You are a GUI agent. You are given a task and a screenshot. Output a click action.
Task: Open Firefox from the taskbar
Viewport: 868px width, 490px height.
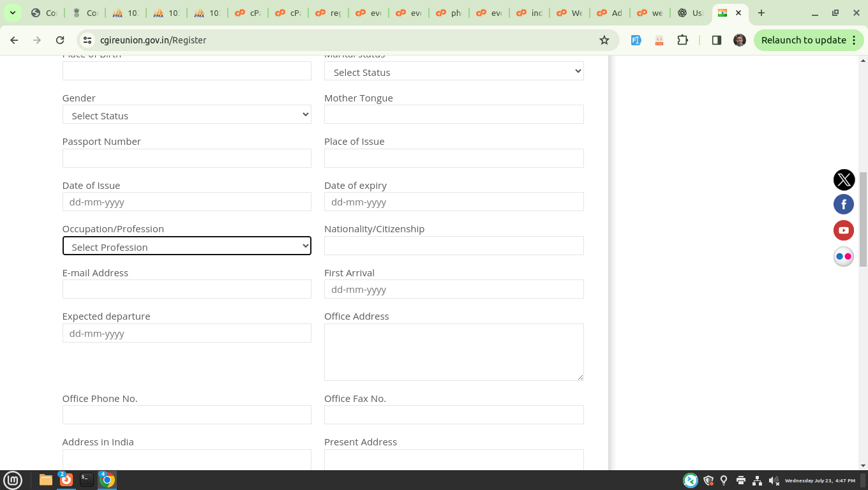66,480
